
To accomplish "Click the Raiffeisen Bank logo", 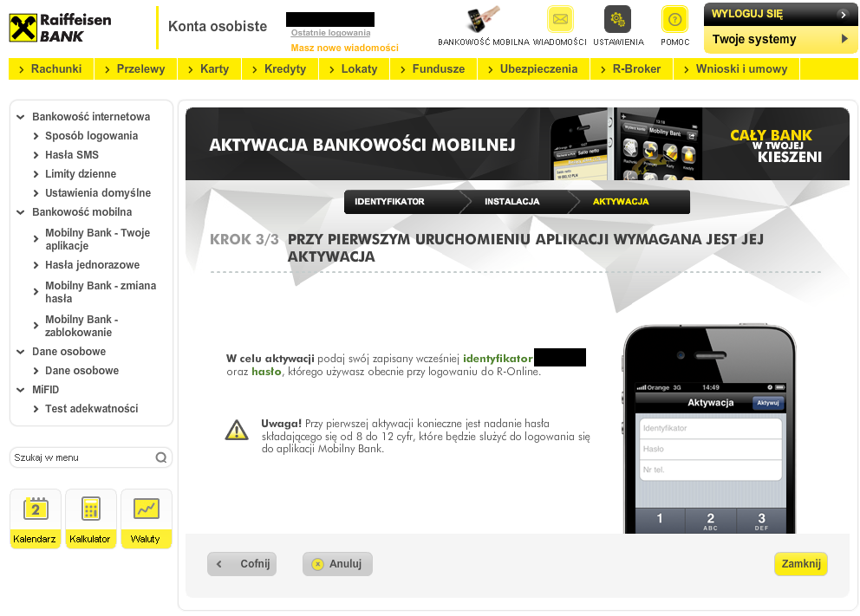I will coord(61,28).
